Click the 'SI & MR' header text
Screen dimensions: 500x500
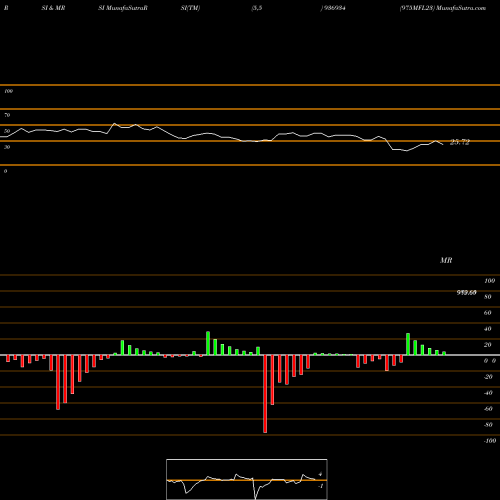tap(53, 8)
